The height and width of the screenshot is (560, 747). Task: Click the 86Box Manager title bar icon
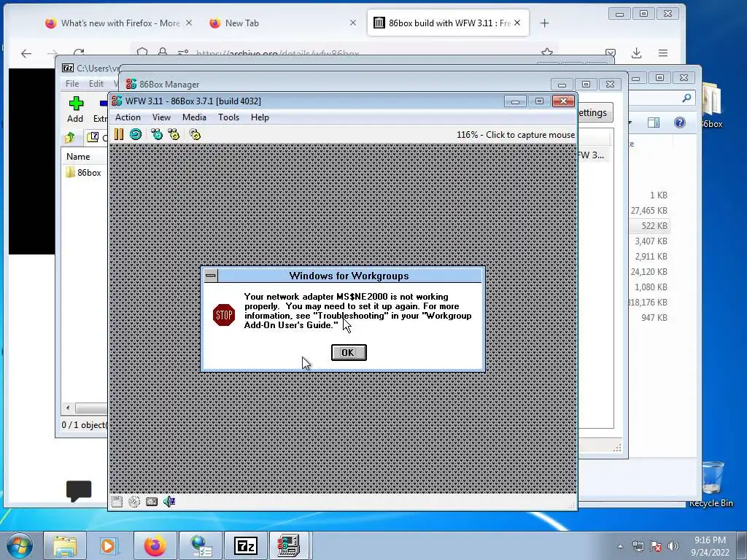pyautogui.click(x=131, y=85)
